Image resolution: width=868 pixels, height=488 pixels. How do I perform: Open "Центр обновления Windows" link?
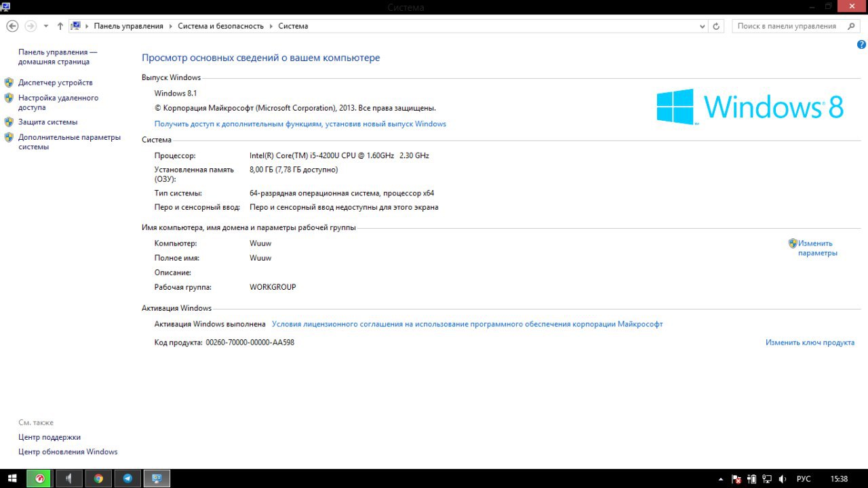tap(68, 452)
